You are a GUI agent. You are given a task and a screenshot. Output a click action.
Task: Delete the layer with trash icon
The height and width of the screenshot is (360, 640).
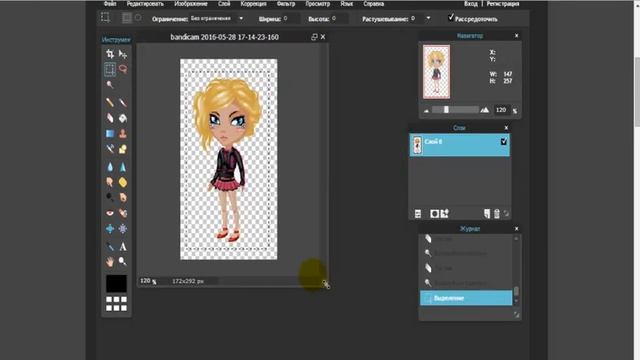(497, 213)
